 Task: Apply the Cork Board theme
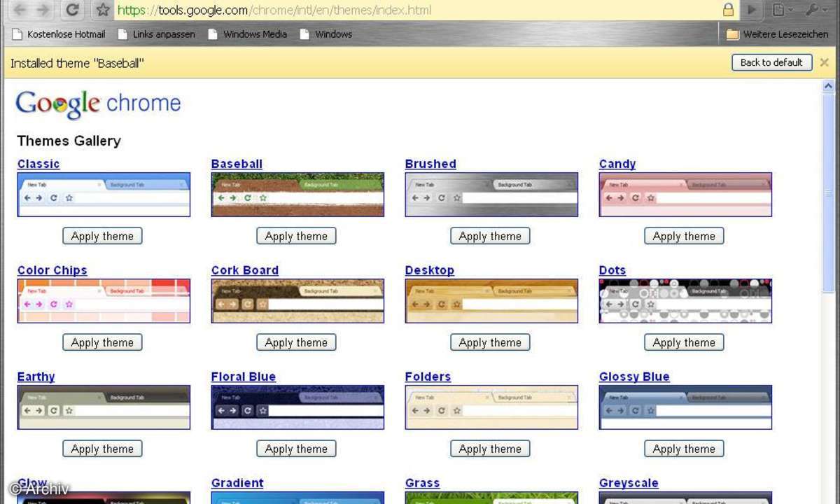(296, 342)
